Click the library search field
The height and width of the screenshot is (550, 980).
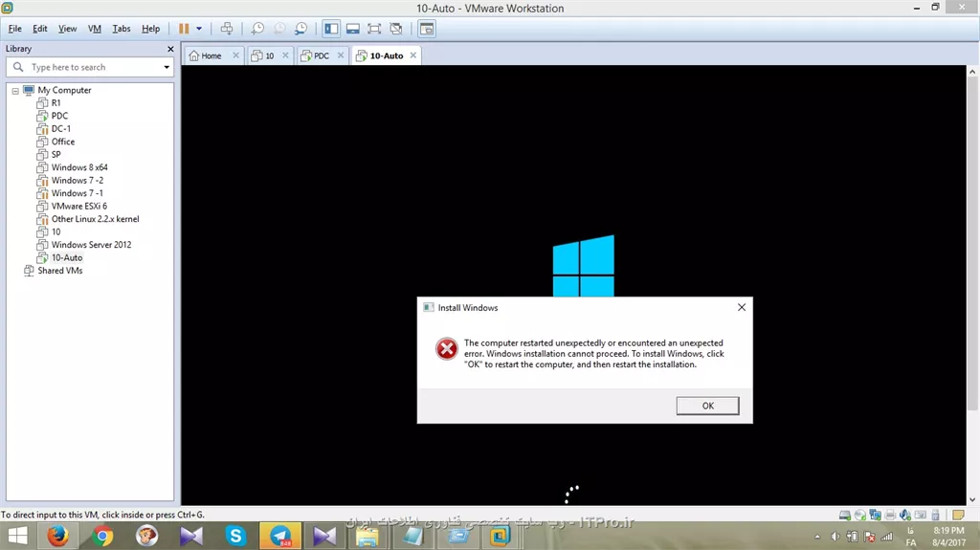(x=91, y=67)
